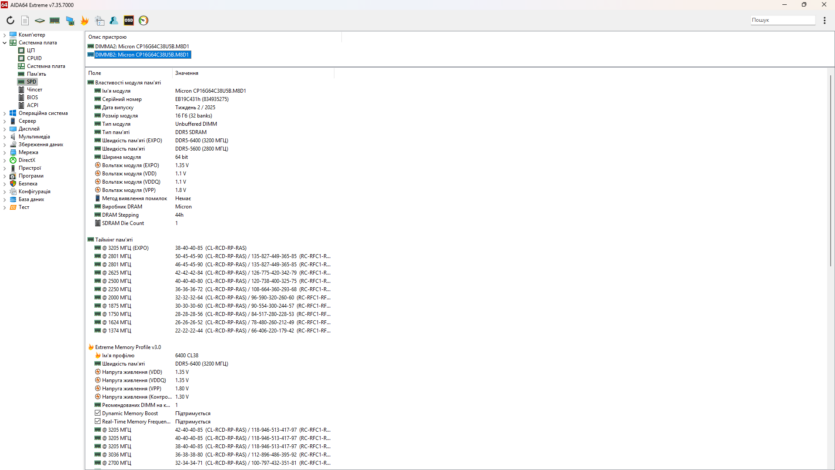835x470 pixels.
Task: Select the ACPI item in the tree
Action: tap(32, 105)
